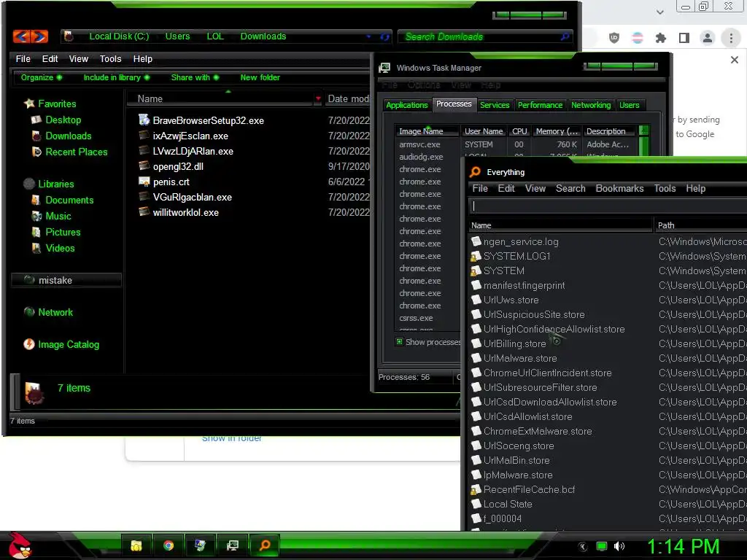
Task: Open address bar history dropdown arrow
Action: pos(368,36)
